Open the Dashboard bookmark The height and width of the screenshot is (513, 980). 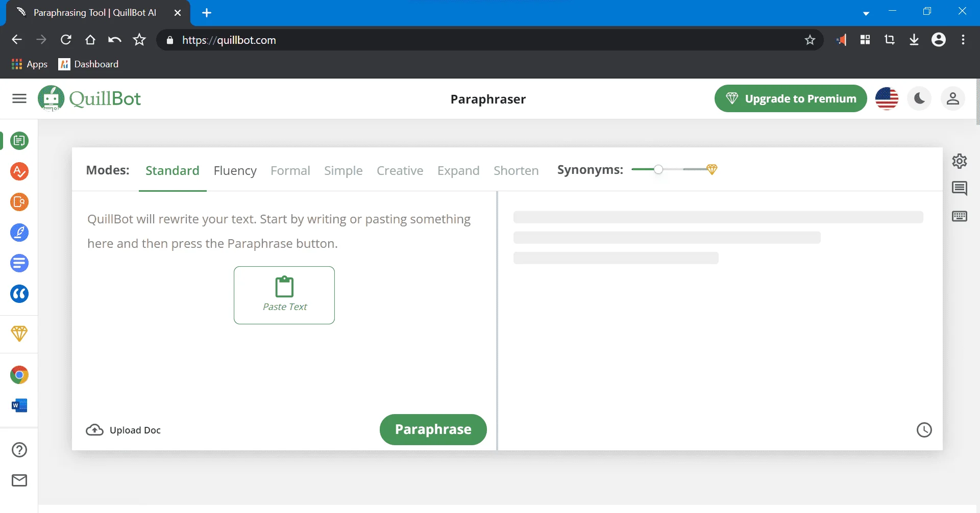(x=89, y=64)
